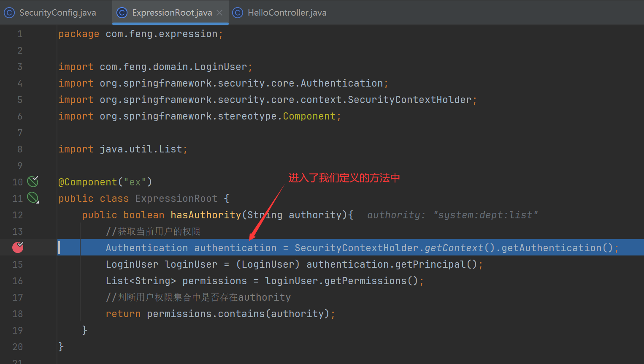The width and height of the screenshot is (644, 364).
Task: Click Component in the stereotype import line
Action: pos(309,116)
